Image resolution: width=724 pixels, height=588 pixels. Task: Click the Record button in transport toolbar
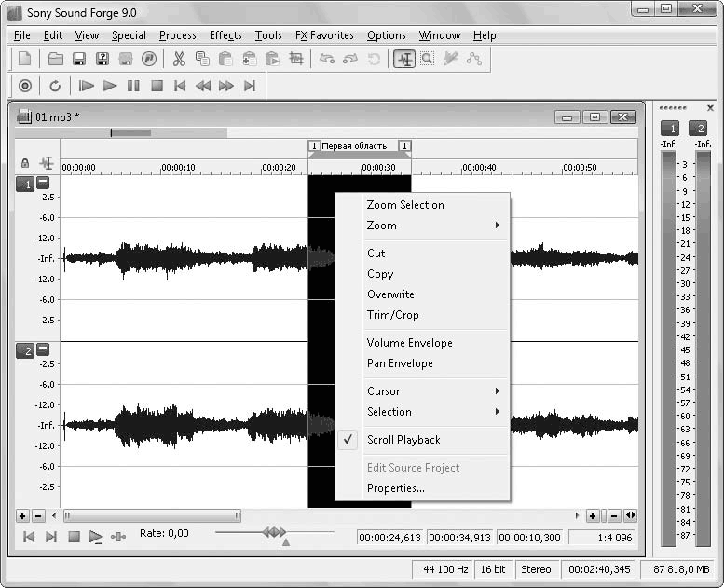click(25, 86)
